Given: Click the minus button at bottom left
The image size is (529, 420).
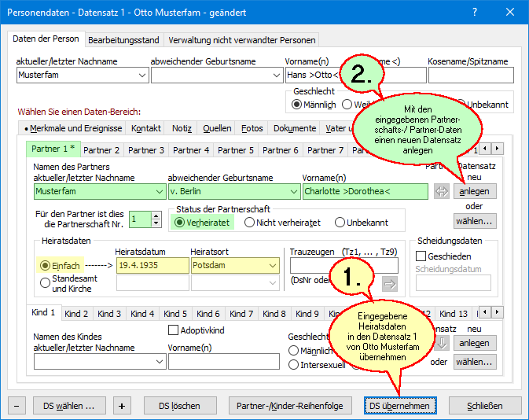Looking at the screenshot, I should coord(18,406).
